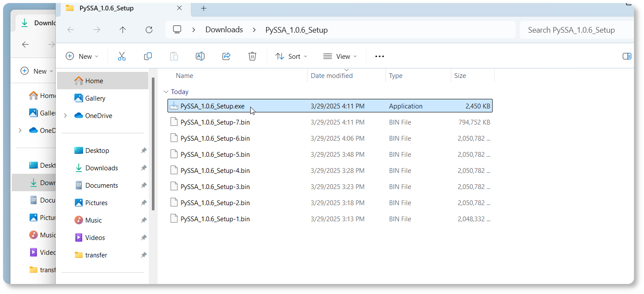Click the PySSA_1.0.6_Setup.exe application icon

coord(174,106)
